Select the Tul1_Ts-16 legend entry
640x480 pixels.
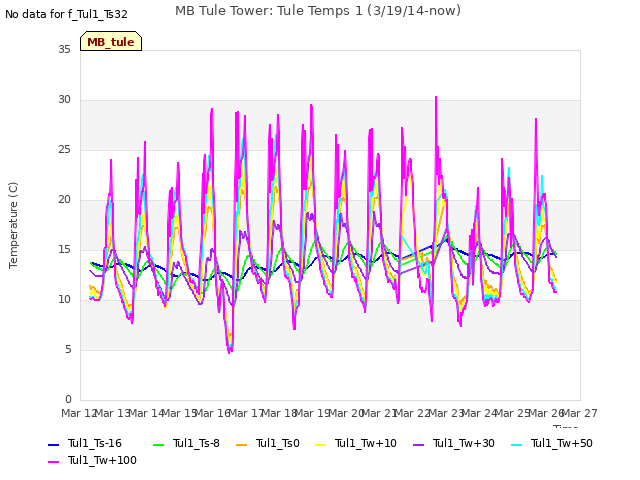(85, 443)
